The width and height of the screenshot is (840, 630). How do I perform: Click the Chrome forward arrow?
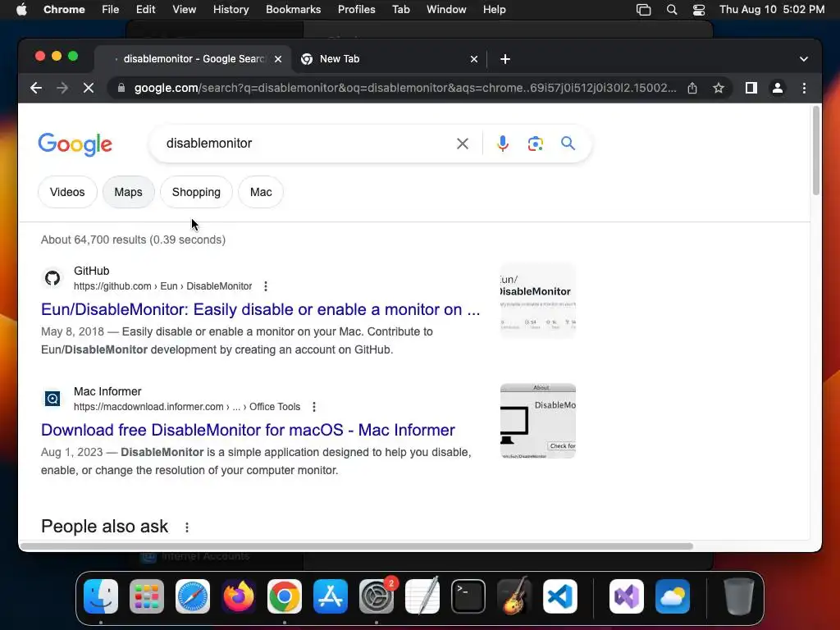pos(62,88)
